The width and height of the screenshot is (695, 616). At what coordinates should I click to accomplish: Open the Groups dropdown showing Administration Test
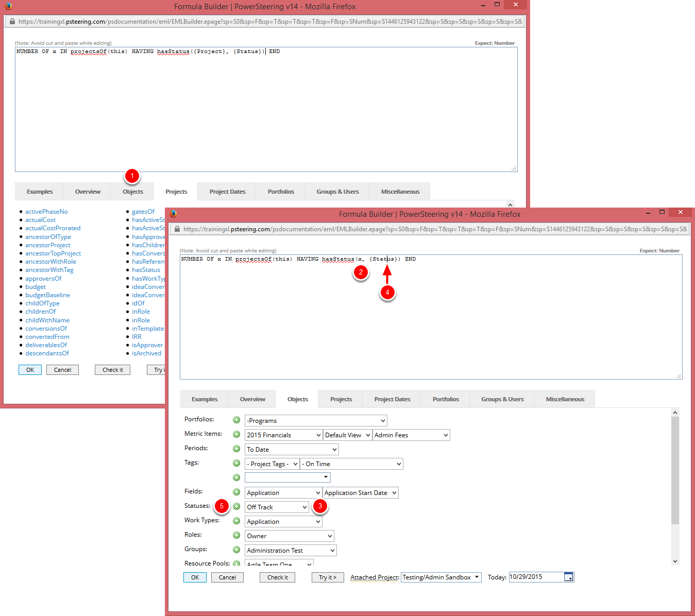click(x=291, y=551)
